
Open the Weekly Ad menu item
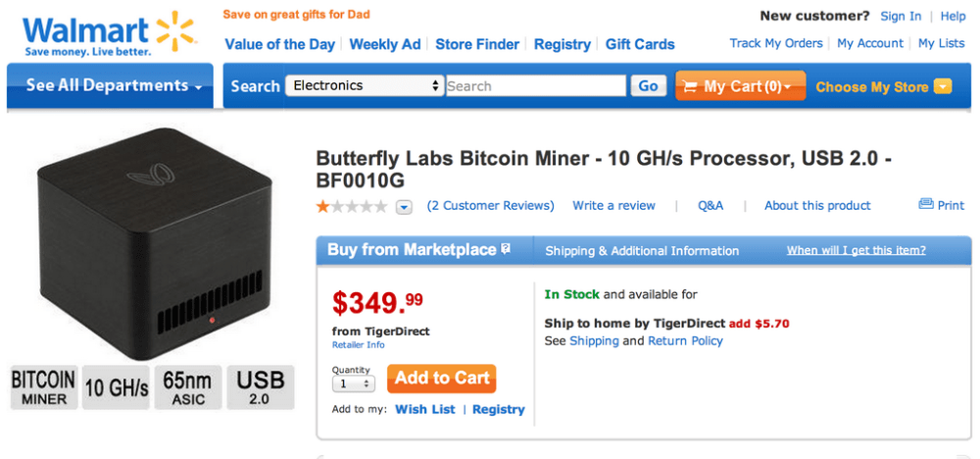tap(385, 44)
